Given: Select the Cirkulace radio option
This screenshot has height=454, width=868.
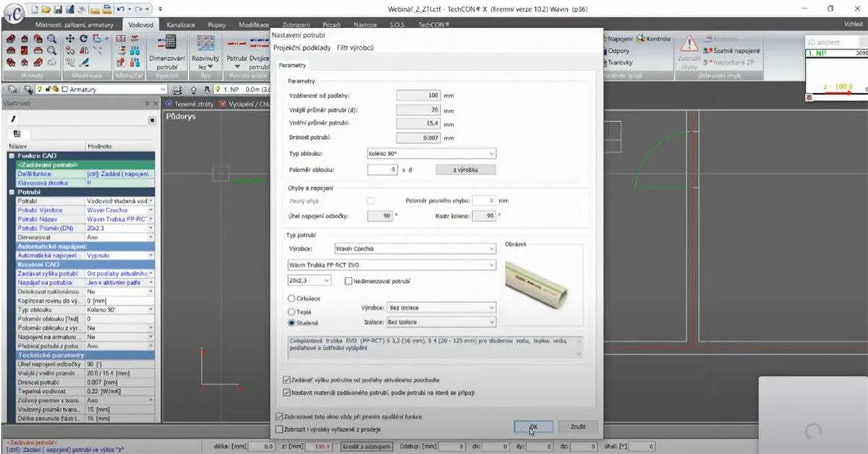Looking at the screenshot, I should [292, 298].
